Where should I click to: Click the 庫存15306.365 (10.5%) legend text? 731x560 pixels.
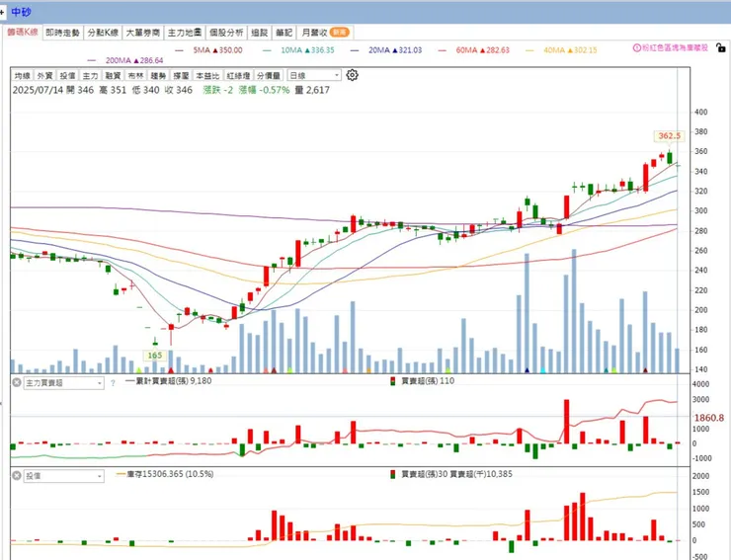170,474
